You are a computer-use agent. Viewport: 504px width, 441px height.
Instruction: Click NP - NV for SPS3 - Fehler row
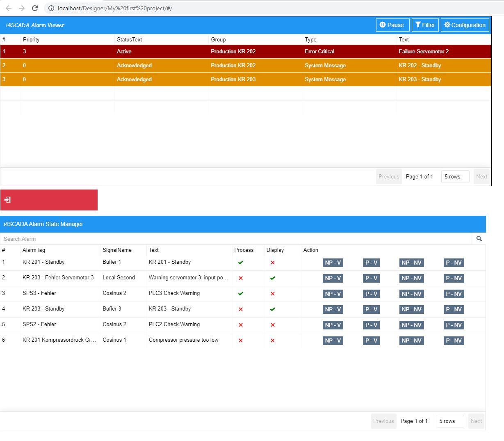tap(412, 294)
